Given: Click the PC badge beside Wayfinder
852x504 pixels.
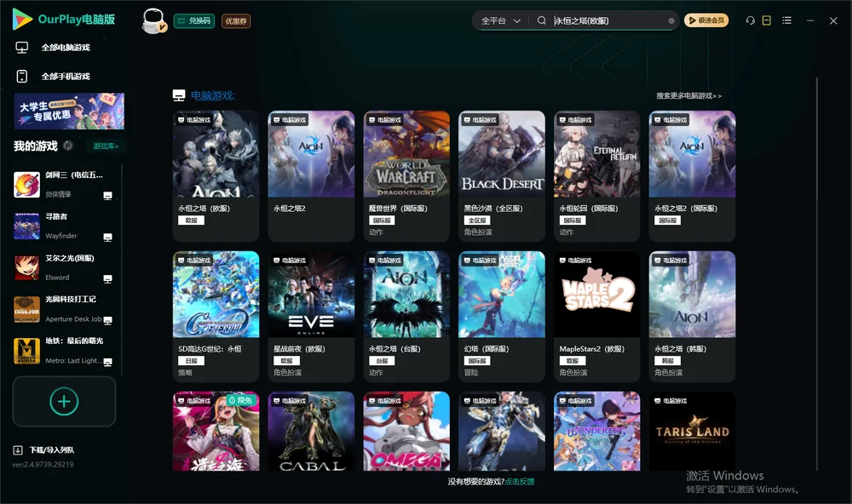Looking at the screenshot, I should [x=107, y=238].
